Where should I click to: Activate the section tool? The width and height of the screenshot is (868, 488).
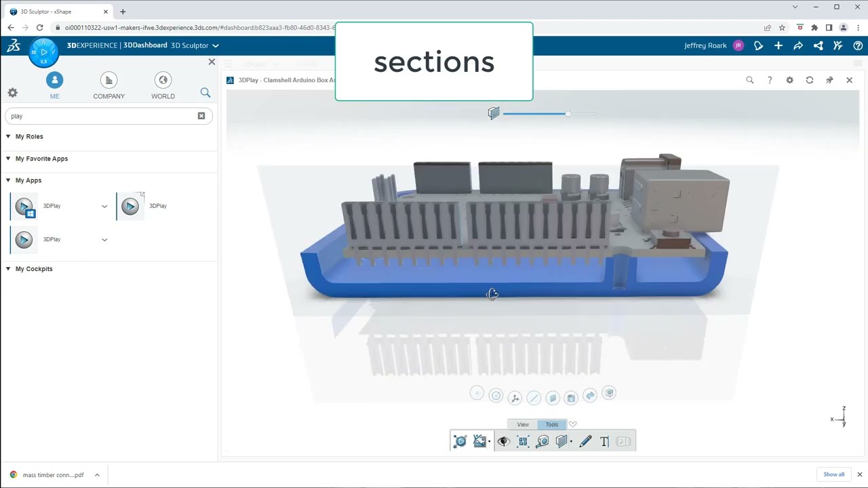(561, 441)
